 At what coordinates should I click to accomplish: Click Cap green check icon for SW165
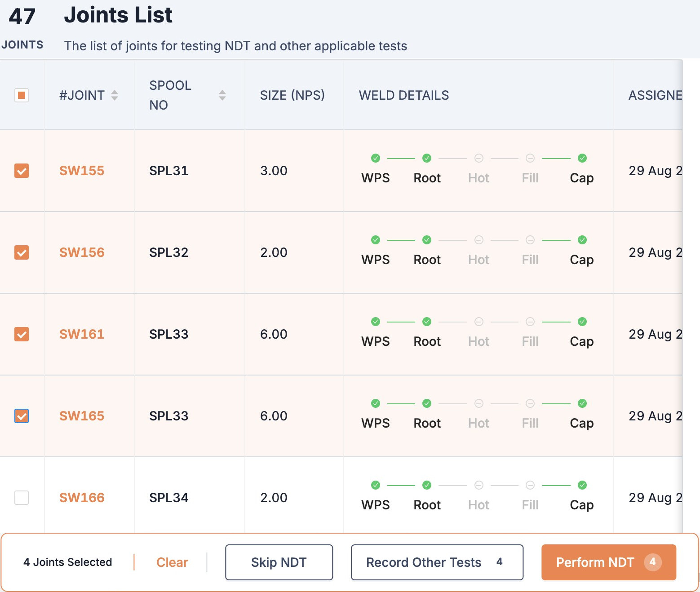click(x=582, y=403)
